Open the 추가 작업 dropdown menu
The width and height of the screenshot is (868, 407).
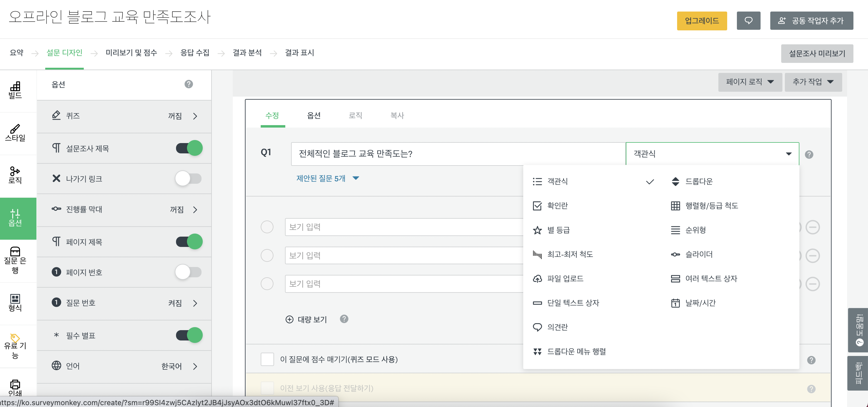[813, 82]
